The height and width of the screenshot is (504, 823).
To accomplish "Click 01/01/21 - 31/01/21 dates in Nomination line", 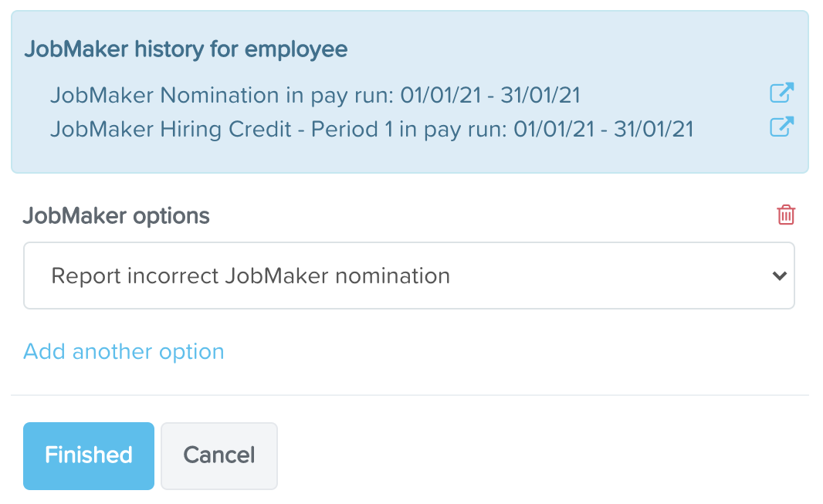I will pos(490,96).
